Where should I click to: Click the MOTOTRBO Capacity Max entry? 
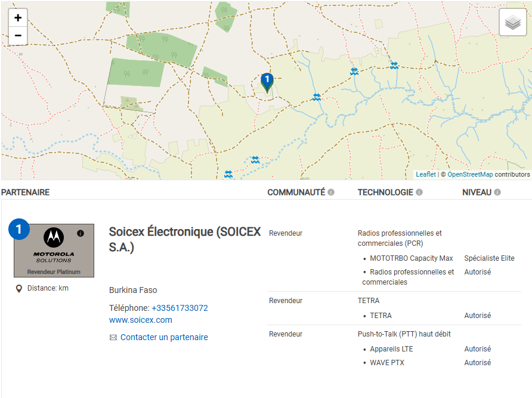point(412,258)
